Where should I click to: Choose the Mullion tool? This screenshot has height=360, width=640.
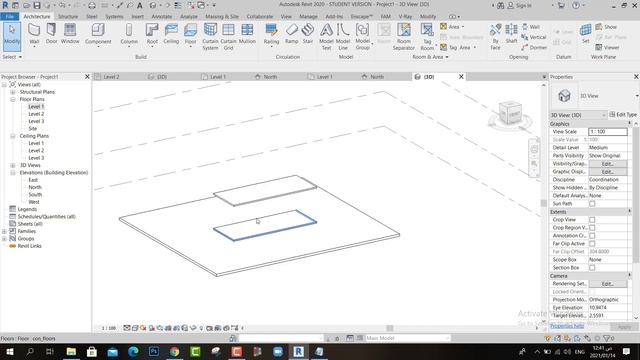247,34
